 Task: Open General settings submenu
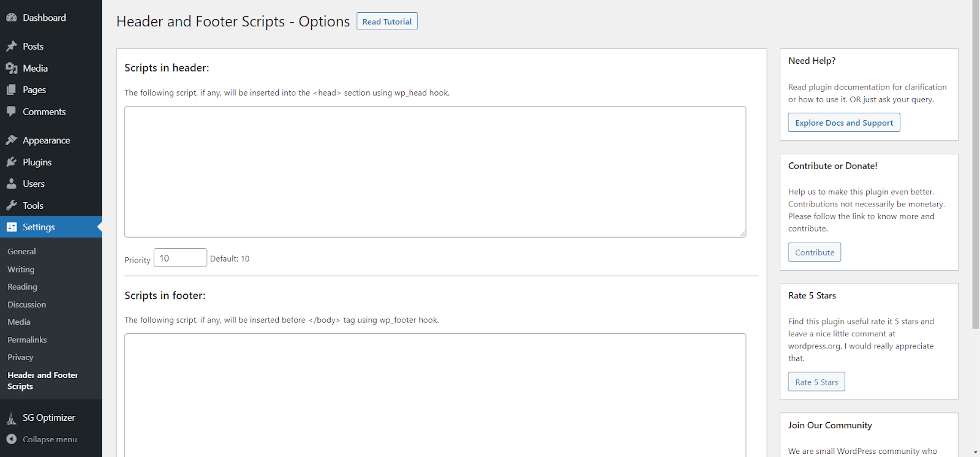(x=21, y=252)
